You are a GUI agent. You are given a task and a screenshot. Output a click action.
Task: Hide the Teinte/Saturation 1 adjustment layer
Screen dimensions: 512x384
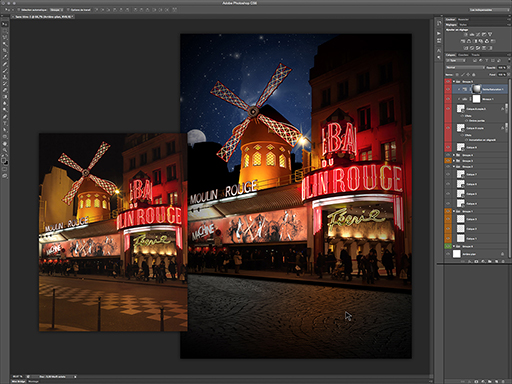448,89
